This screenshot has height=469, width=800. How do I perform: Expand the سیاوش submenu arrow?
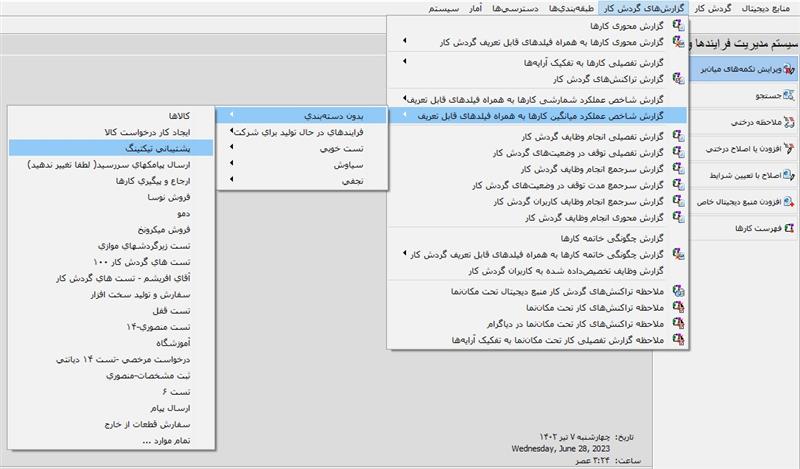(x=232, y=164)
